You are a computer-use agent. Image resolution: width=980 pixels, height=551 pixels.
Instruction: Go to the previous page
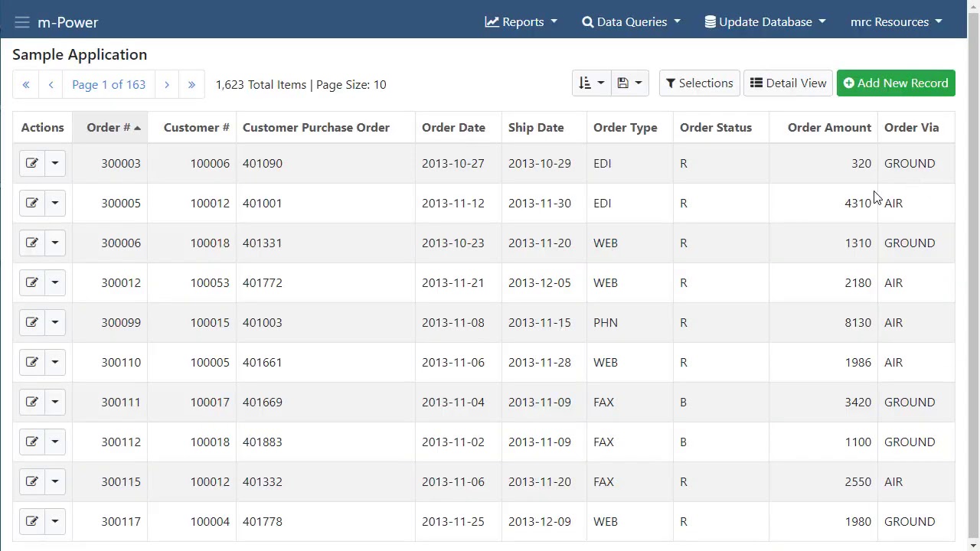[51, 84]
